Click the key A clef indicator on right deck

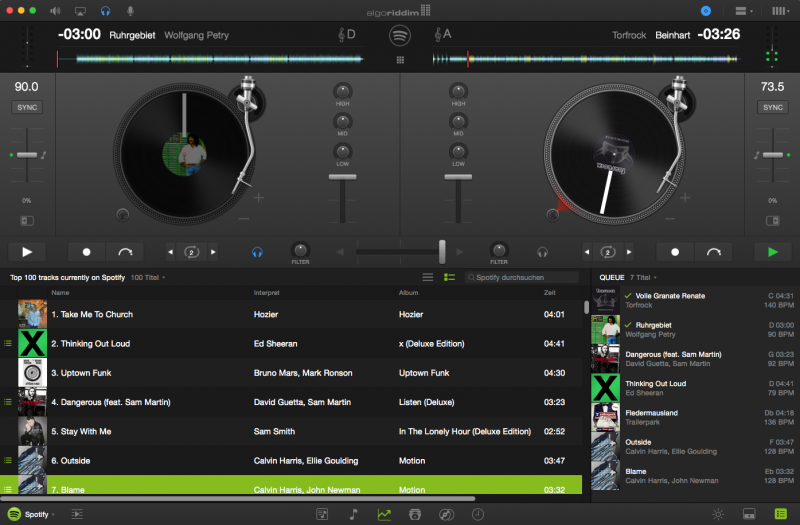(442, 35)
